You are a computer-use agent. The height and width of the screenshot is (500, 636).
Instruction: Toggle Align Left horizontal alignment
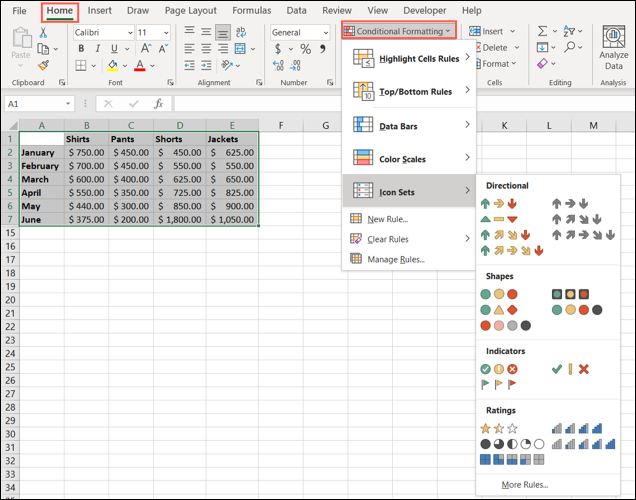[x=189, y=49]
